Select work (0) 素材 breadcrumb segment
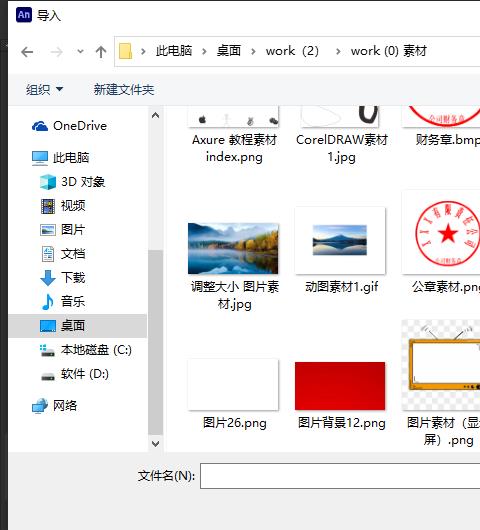Screen dimensions: 480x530 (x=389, y=51)
